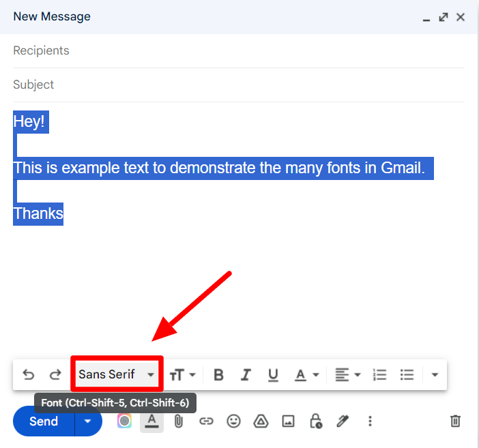Click the New Message title bar

click(x=238, y=17)
